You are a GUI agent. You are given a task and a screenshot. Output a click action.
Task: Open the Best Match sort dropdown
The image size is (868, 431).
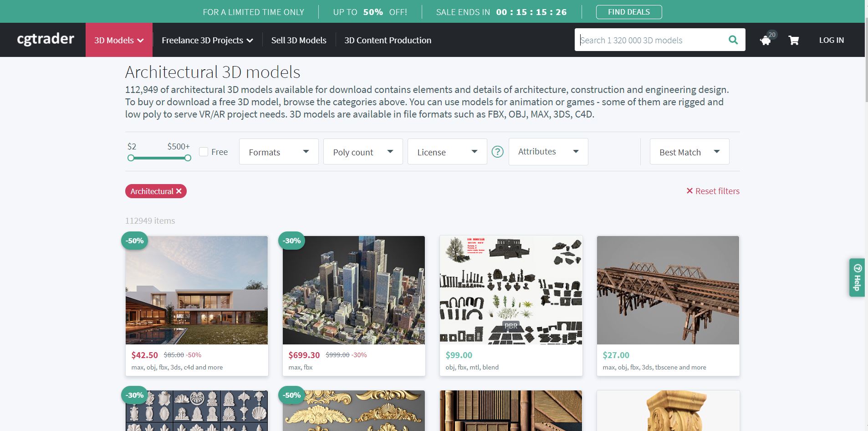pos(689,152)
